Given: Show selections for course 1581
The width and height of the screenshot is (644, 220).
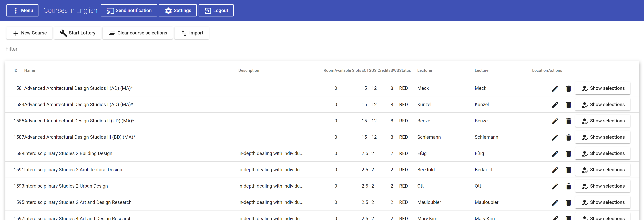Looking at the screenshot, I should pos(602,88).
